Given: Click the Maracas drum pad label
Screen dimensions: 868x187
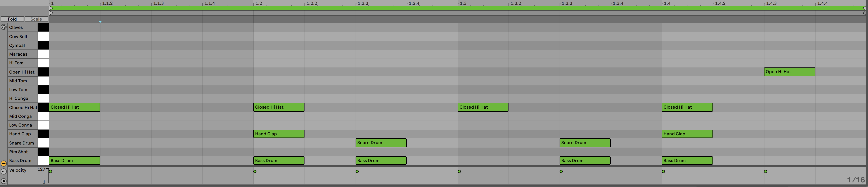Looking at the screenshot, I should 18,54.
